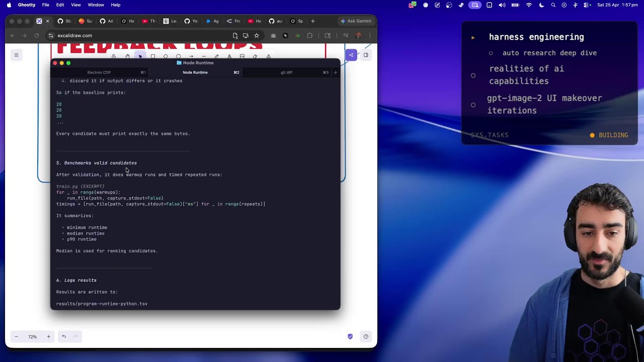Select the Excalidraw pencil draw tool

(x=216, y=56)
